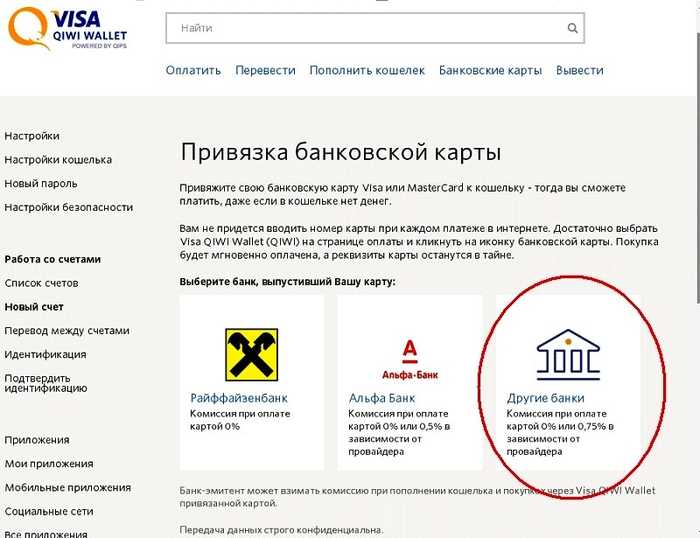This screenshot has width=700, height=538.
Task: Select the Raiffeisenbank yellow logo
Action: click(251, 354)
